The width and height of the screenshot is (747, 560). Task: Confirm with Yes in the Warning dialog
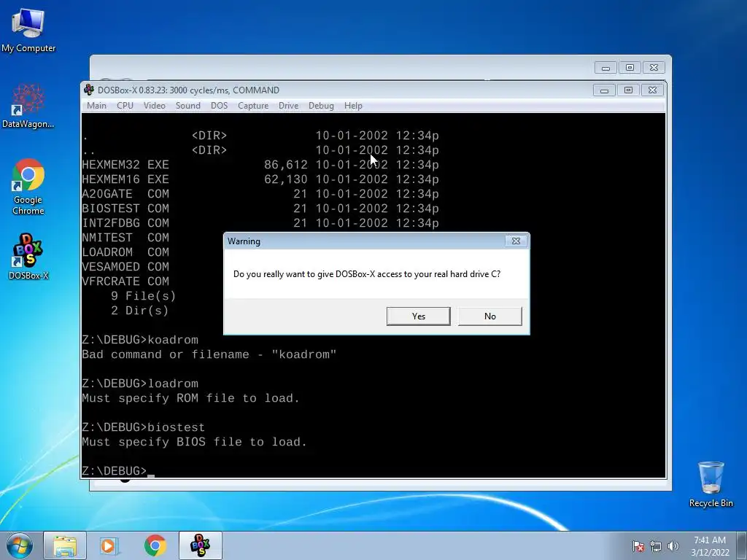pos(418,316)
